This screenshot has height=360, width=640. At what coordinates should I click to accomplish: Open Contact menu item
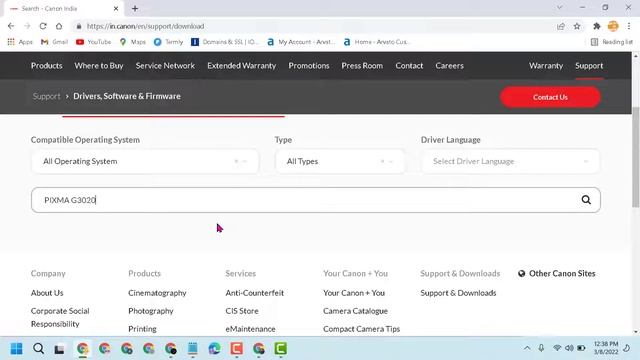409,65
